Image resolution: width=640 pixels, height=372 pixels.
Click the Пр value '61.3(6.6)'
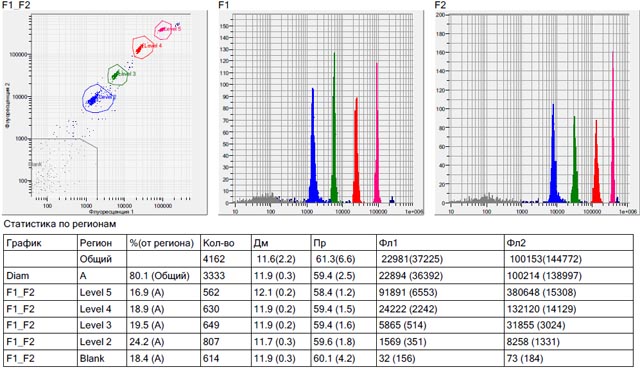click(336, 259)
